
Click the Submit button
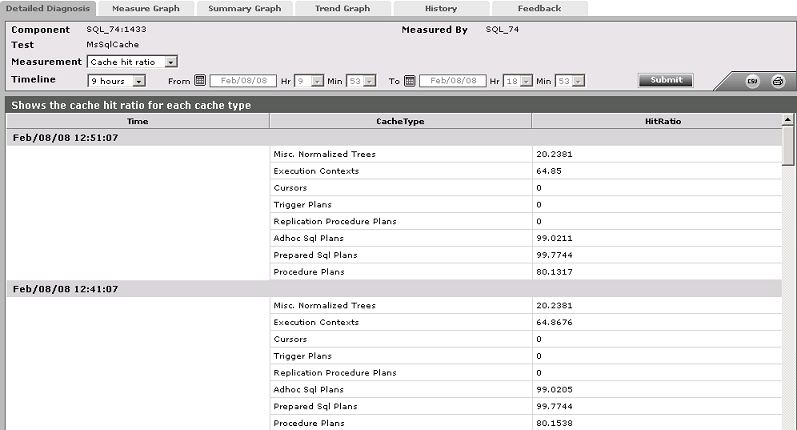tap(666, 80)
